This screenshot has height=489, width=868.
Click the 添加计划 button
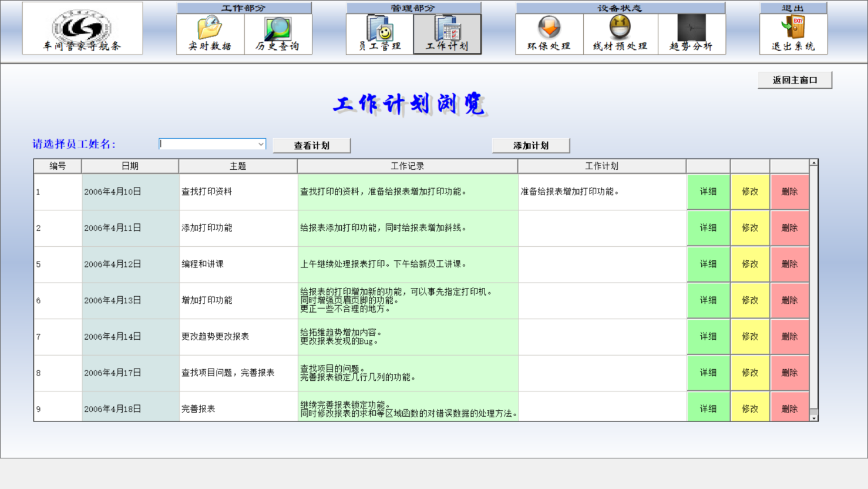[531, 146]
